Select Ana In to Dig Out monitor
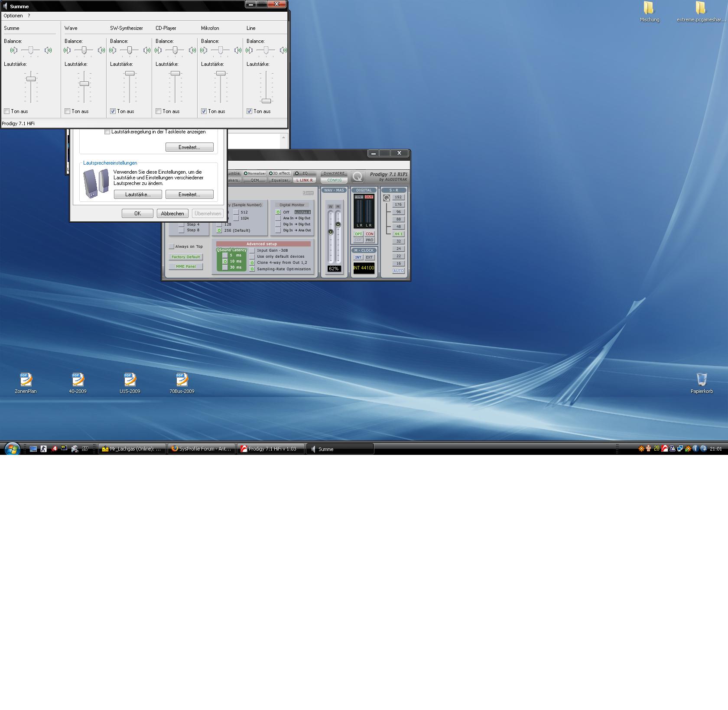Screen dimensions: 728x710 click(x=278, y=218)
